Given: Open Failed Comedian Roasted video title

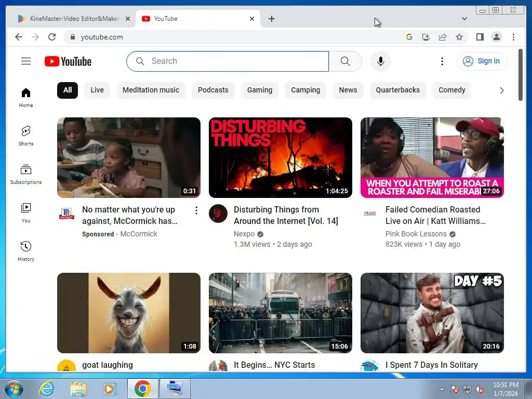Looking at the screenshot, I should pyautogui.click(x=436, y=216).
